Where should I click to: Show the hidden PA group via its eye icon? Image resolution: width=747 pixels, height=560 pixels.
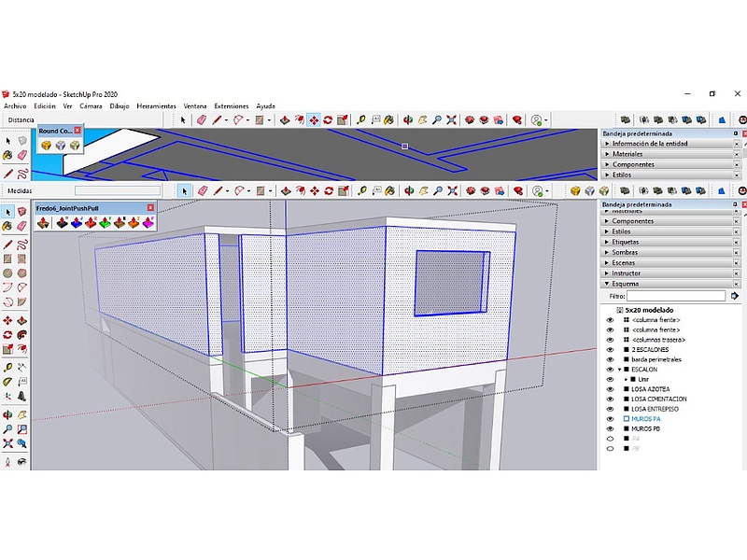[x=610, y=439]
